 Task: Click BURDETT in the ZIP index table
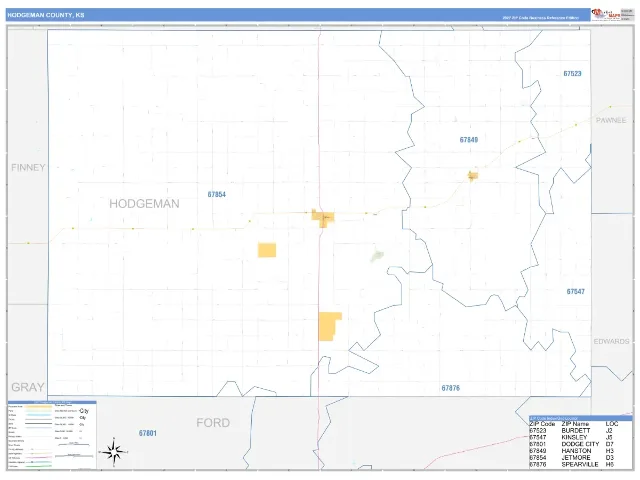576,431
